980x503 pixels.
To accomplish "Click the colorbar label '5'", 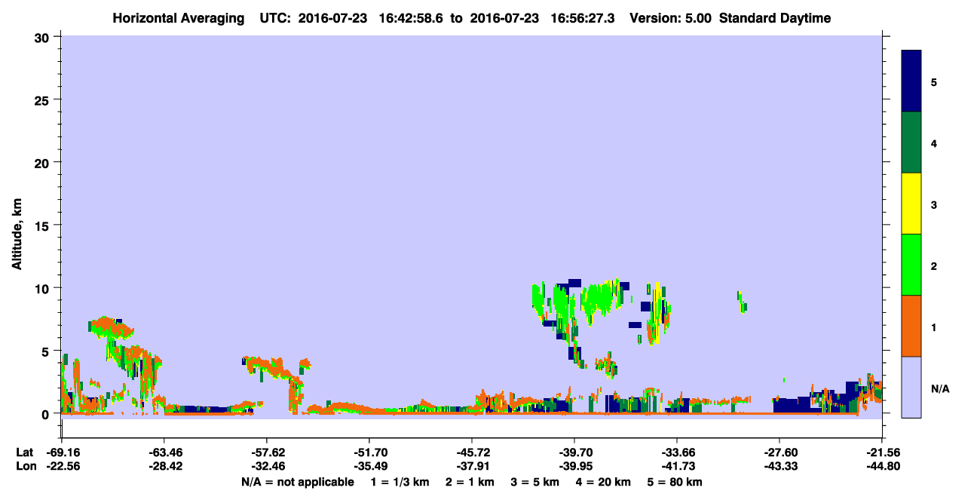I will 934,81.
